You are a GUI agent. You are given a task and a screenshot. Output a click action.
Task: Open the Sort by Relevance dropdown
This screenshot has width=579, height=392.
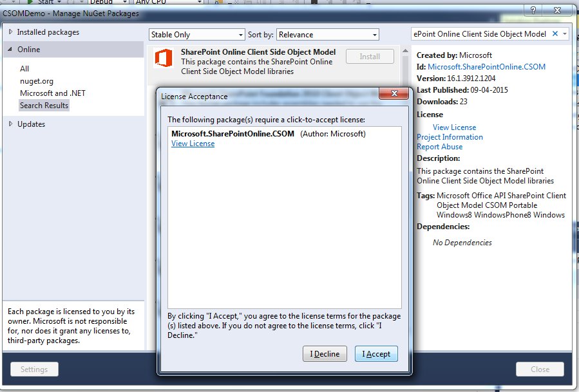(328, 35)
